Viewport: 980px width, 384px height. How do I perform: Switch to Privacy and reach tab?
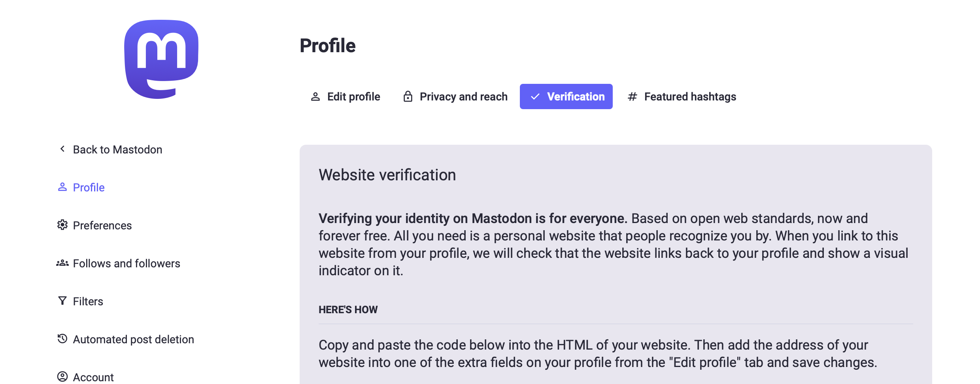pyautogui.click(x=463, y=96)
